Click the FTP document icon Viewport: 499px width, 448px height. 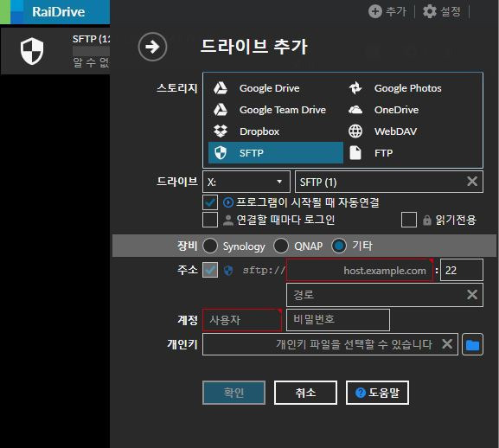pos(355,153)
